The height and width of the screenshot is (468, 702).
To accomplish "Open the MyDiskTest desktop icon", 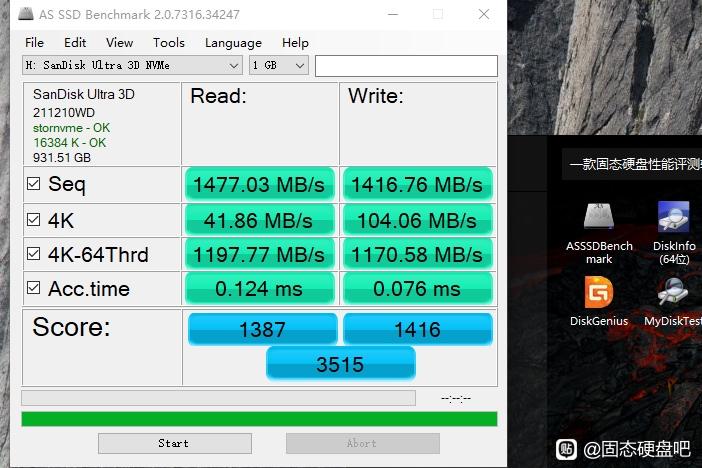I will pos(673,301).
